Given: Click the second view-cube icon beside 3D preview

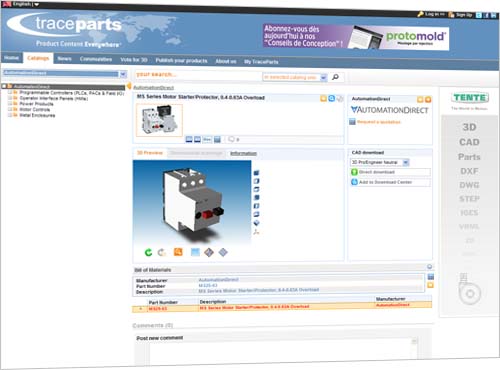Looking at the screenshot, I should pyautogui.click(x=256, y=181).
